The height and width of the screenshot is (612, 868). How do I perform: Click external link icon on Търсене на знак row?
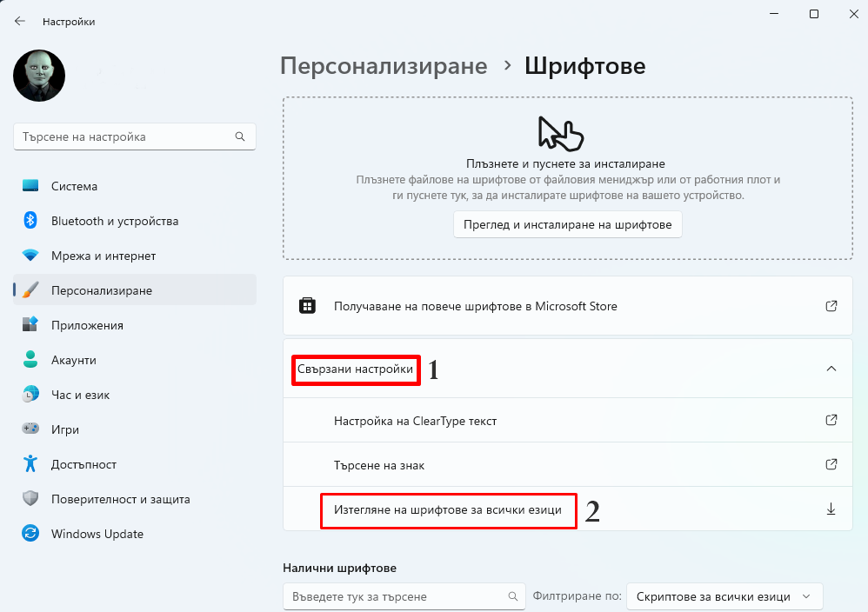pos(831,464)
